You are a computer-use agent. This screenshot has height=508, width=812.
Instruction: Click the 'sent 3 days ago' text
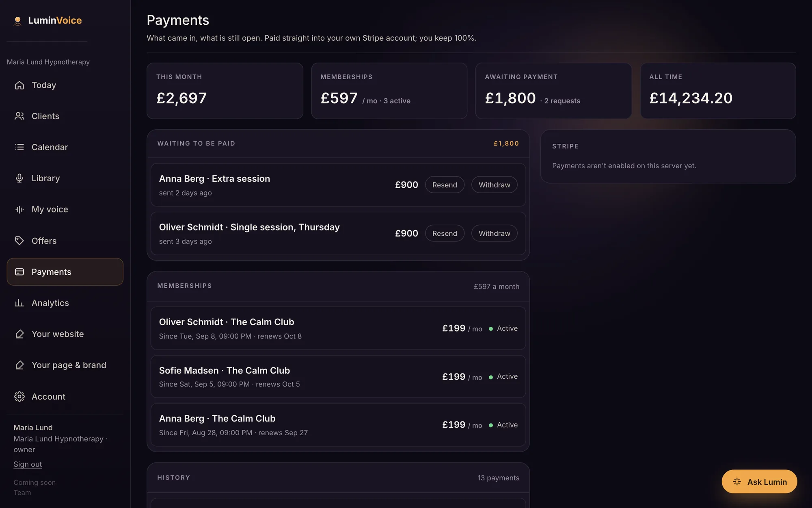185,241
